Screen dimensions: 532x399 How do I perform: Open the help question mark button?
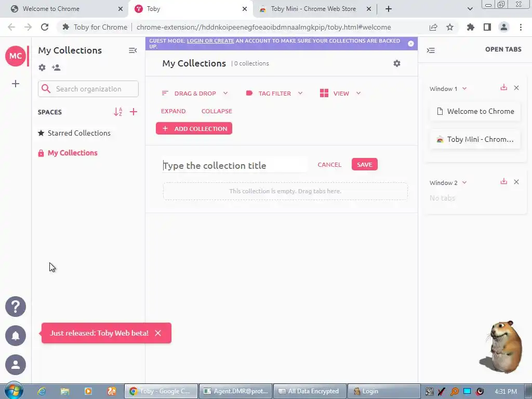click(x=15, y=307)
